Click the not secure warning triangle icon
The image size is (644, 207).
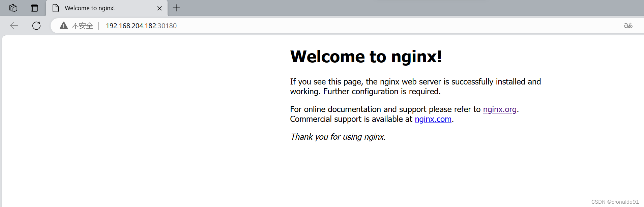[x=64, y=26]
